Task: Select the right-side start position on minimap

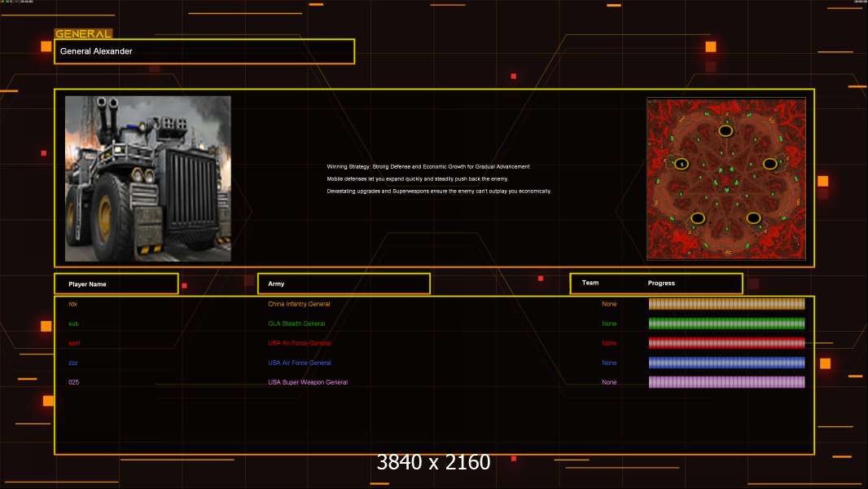Action: (x=769, y=164)
